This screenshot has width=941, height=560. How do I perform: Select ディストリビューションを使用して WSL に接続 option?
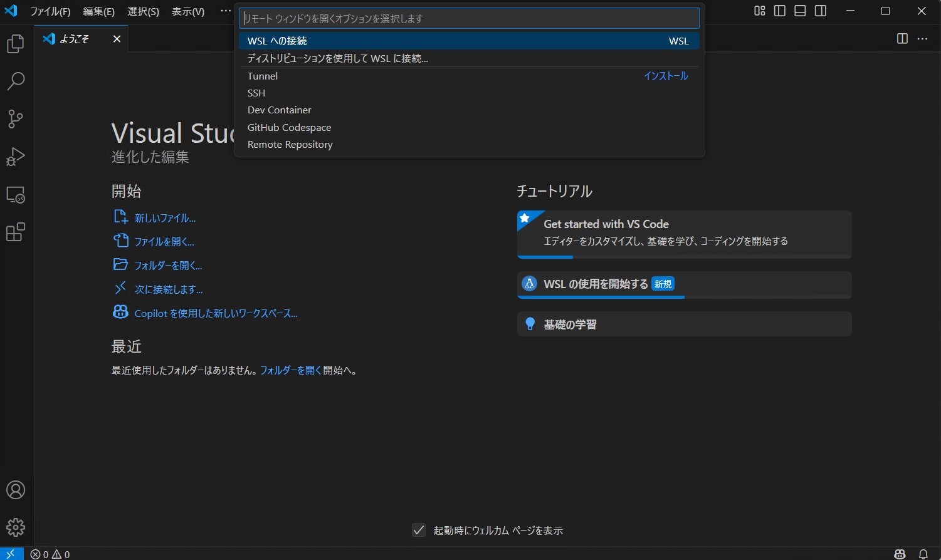[469, 58]
